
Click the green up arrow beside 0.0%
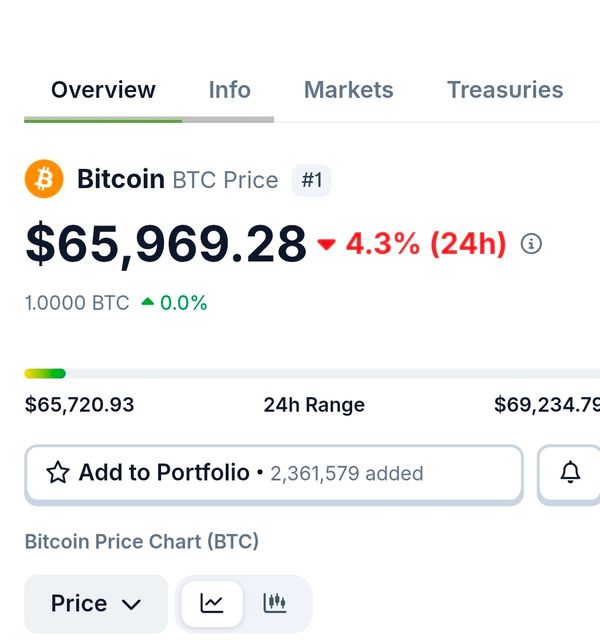tap(148, 302)
